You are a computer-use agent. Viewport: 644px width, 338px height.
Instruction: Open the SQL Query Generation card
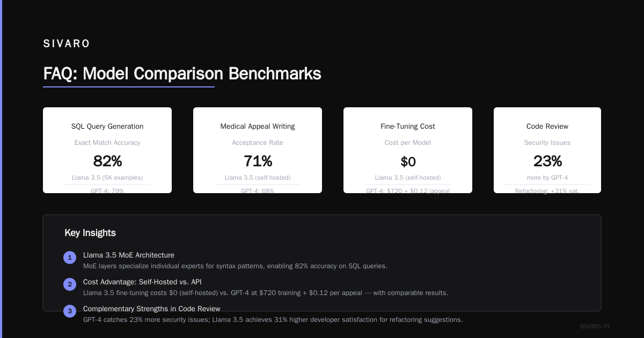[x=107, y=150]
